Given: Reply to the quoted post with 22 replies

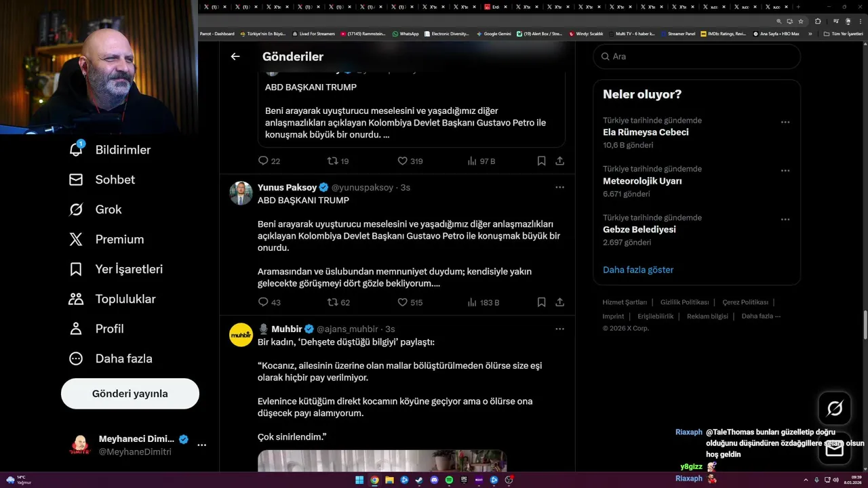Looking at the screenshot, I should (x=269, y=161).
